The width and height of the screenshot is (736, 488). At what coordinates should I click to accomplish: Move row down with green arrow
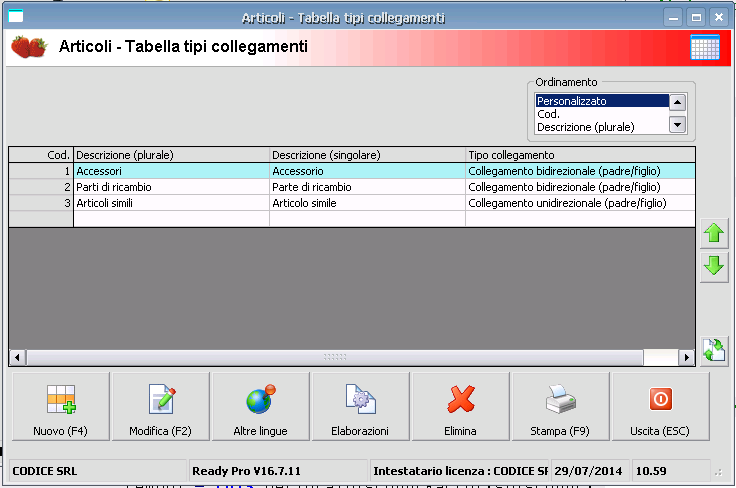[x=714, y=266]
